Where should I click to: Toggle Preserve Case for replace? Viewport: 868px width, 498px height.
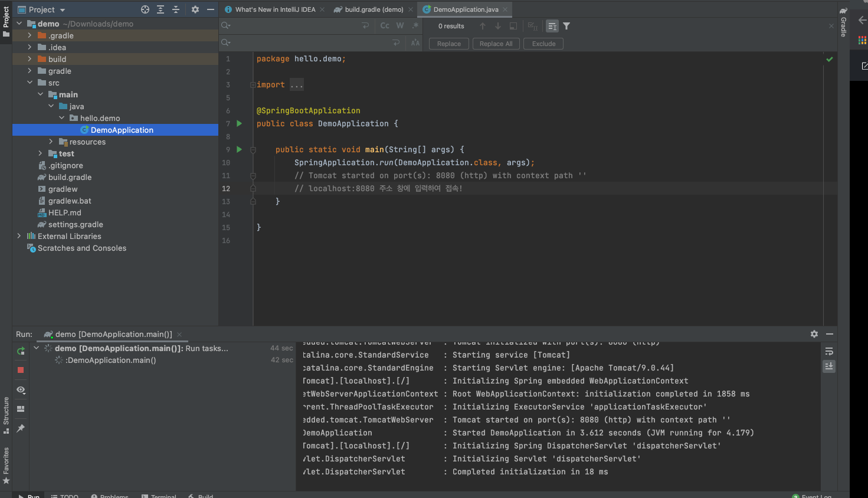[x=415, y=43]
